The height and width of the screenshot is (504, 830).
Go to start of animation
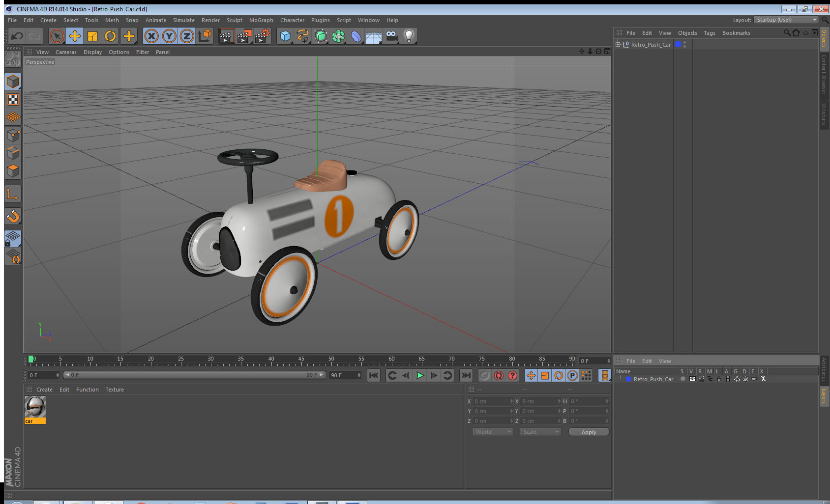coord(374,375)
